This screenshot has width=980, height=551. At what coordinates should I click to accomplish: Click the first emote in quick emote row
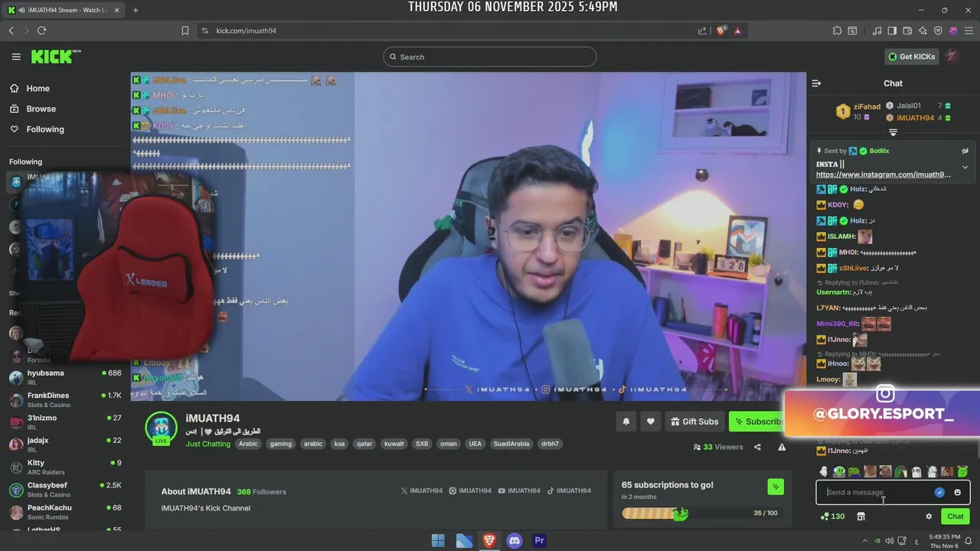click(824, 471)
